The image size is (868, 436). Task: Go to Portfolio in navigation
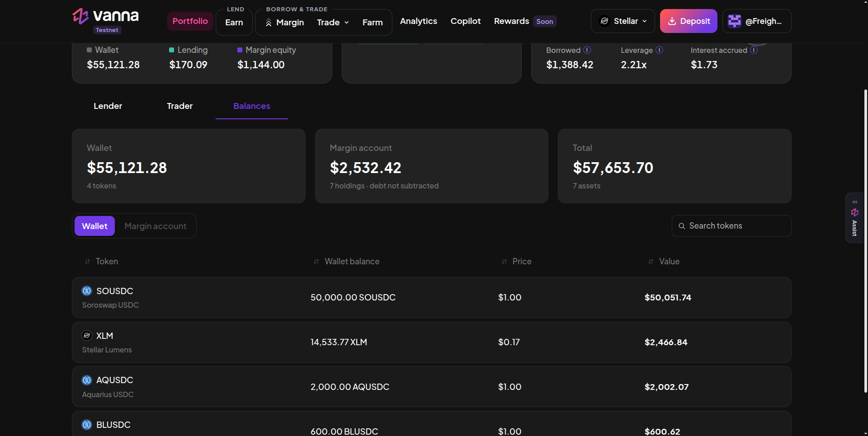click(x=190, y=21)
